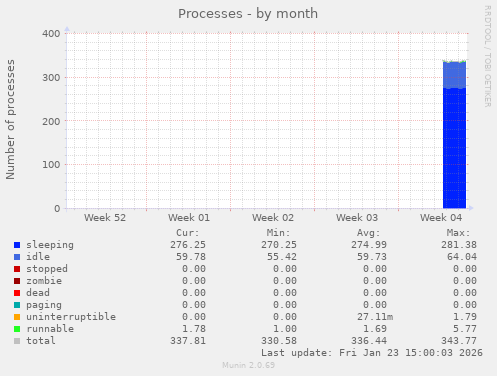Screen dimensions: 497x376
Task: Click the 300 y-axis value
Action: point(51,78)
